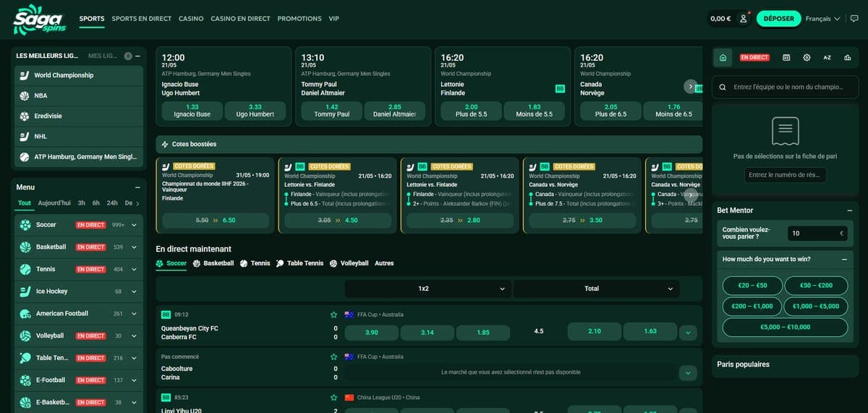The image size is (868, 413).
Task: Switch to Basketball live tab
Action: pyautogui.click(x=213, y=263)
